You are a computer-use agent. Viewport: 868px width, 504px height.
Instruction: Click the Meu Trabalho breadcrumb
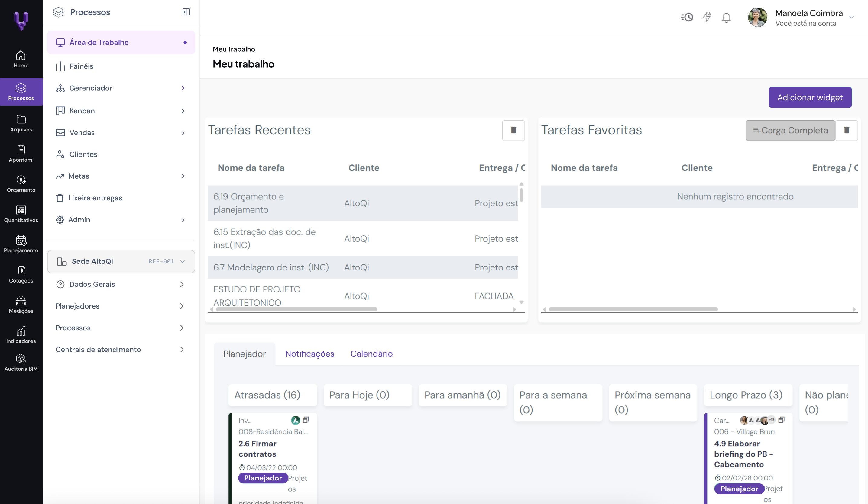[234, 49]
